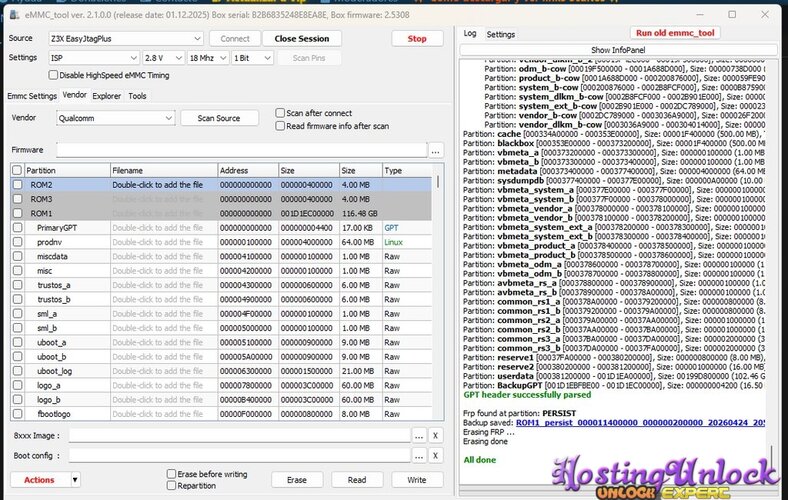Click the sml_b partition name
This screenshot has width=788, height=500.
47,328
